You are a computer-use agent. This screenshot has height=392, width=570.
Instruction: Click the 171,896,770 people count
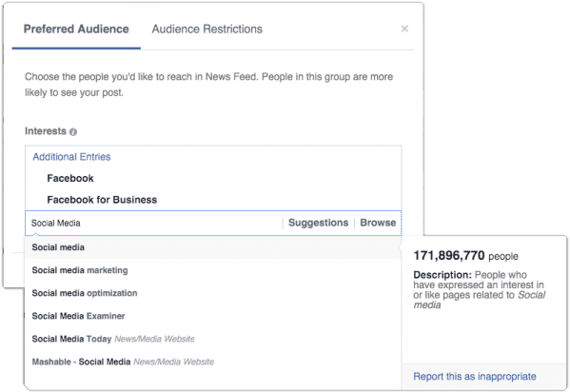(465, 256)
